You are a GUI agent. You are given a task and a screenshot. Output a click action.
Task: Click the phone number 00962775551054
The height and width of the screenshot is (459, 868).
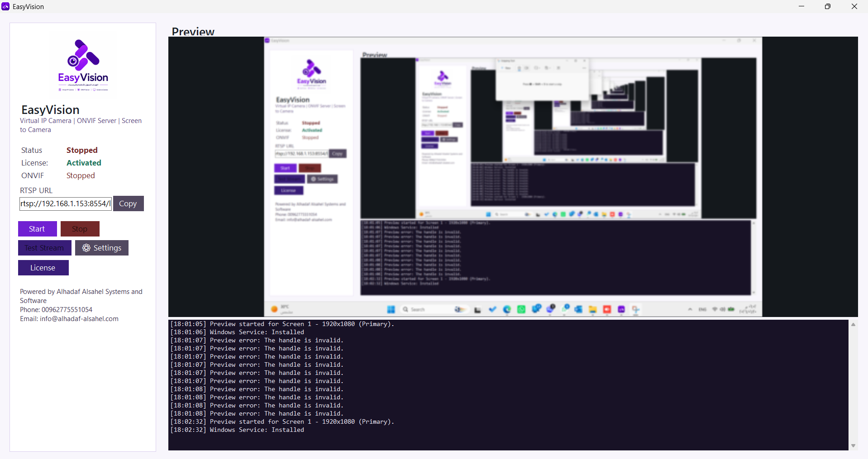(67, 310)
